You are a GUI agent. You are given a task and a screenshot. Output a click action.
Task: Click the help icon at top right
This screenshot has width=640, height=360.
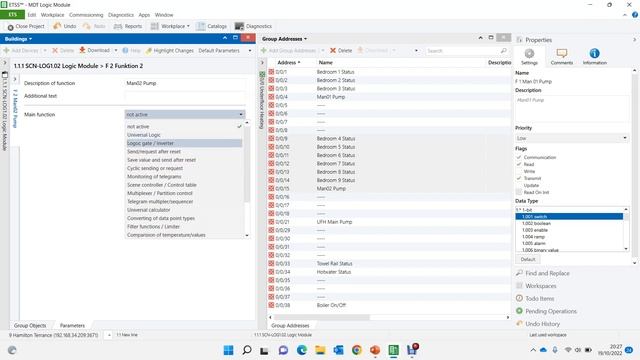click(x=635, y=15)
